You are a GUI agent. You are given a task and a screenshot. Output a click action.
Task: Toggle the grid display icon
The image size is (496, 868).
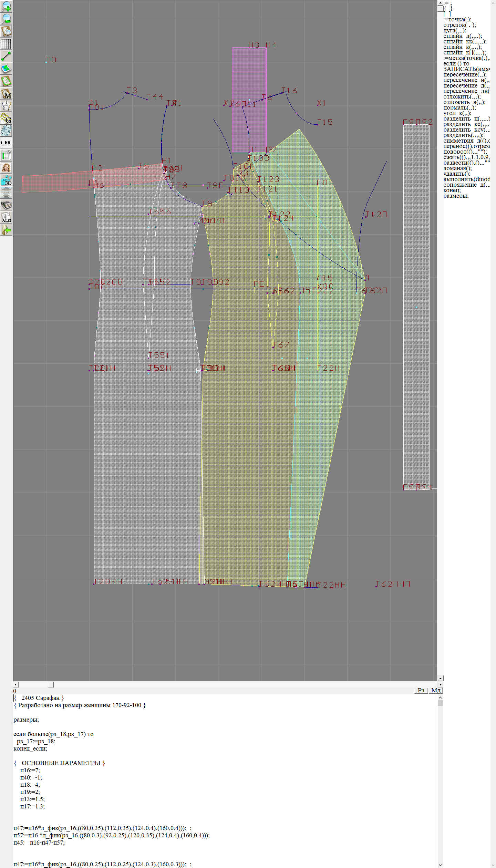coord(6,44)
